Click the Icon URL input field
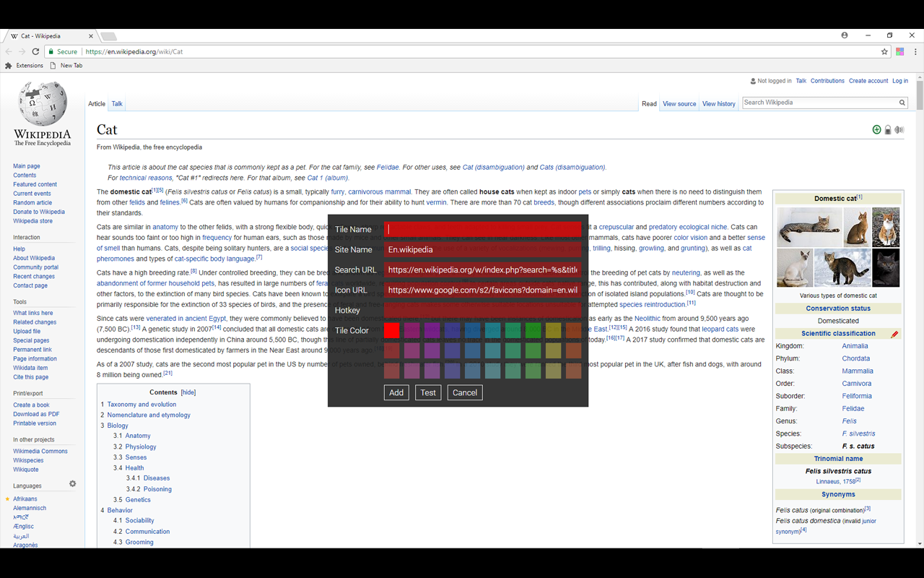Viewport: 924px width, 578px height. [x=483, y=290]
